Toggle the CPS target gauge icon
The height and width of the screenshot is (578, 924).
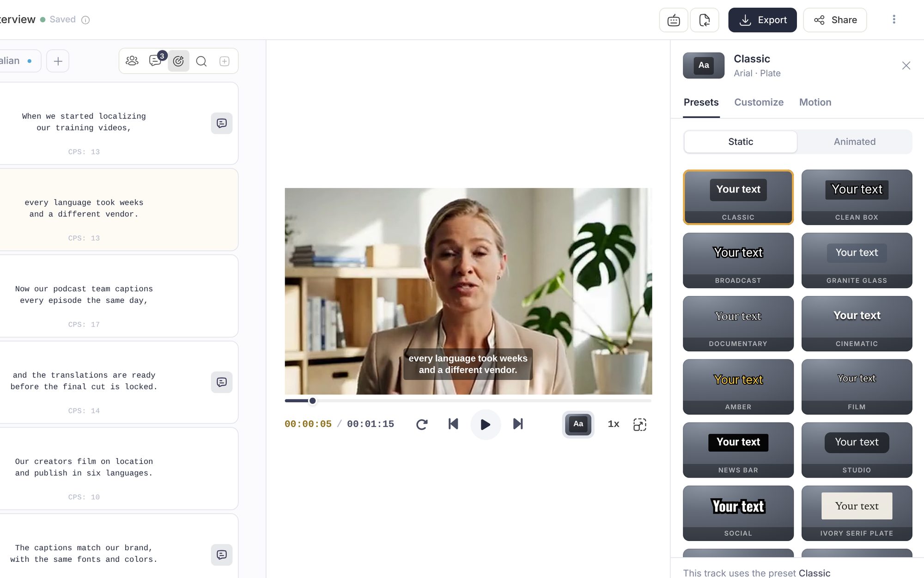(x=178, y=61)
